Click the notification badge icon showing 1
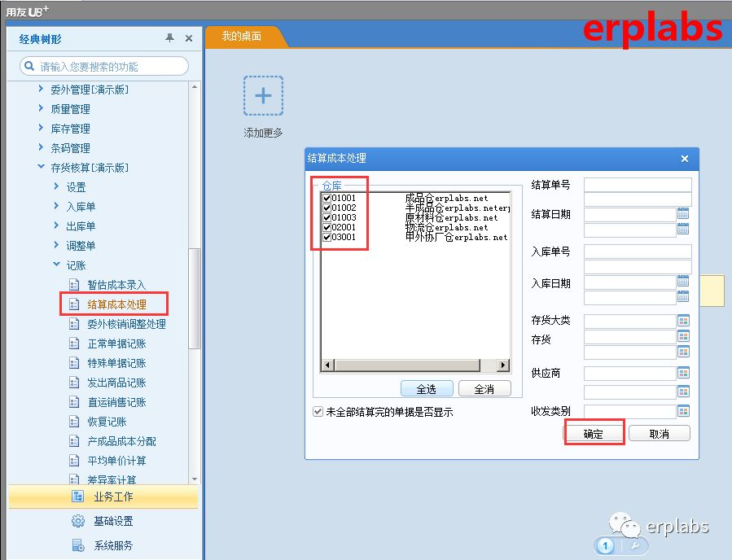The width and height of the screenshot is (732, 560). tap(606, 545)
